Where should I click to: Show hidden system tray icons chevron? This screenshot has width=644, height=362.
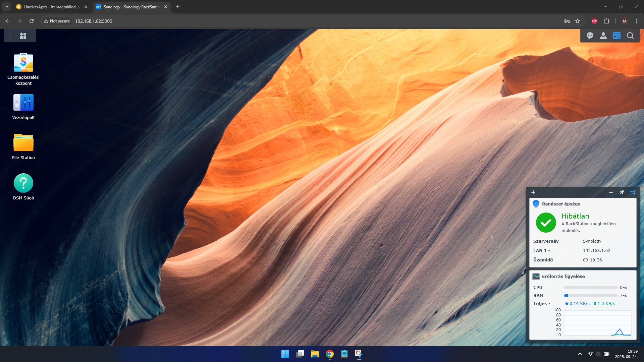[x=580, y=354]
